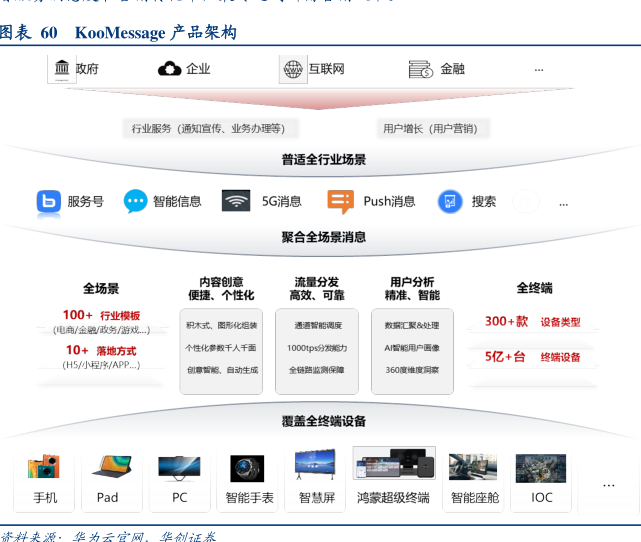
Task: Click the cloud icon beside 企业
Action: 169,69
